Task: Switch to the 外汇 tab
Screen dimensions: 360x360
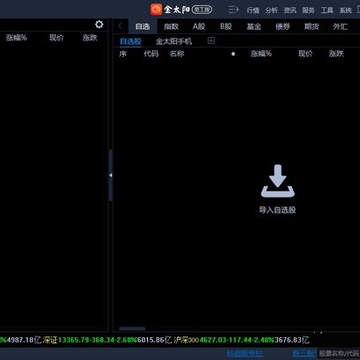Action: pos(340,27)
